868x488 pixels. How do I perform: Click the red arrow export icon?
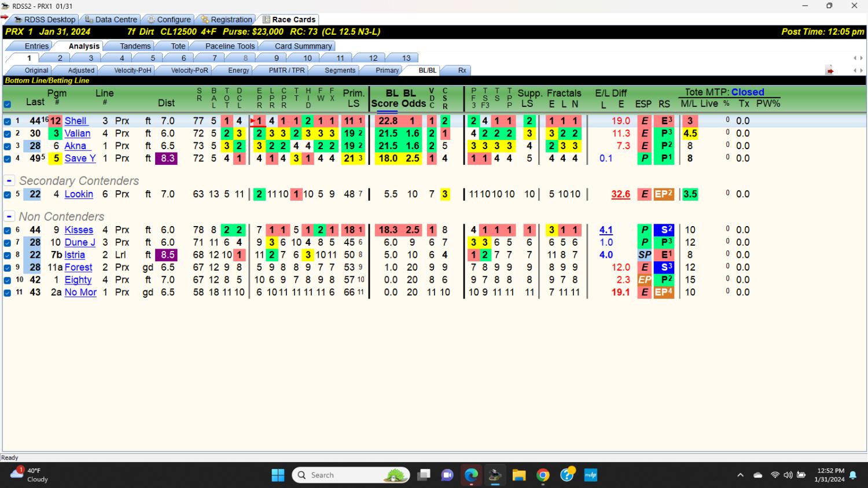[x=830, y=71]
